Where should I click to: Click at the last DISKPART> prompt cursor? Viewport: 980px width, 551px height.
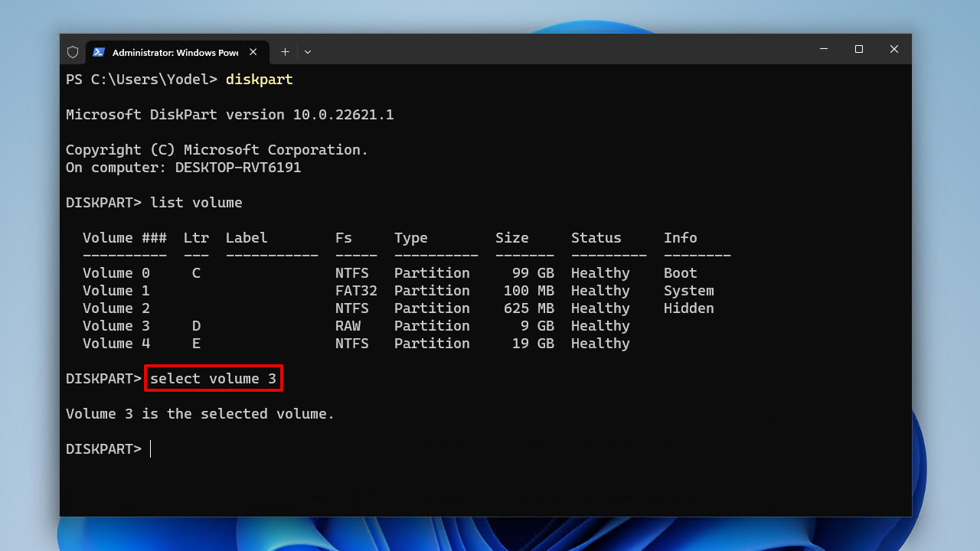click(x=151, y=449)
